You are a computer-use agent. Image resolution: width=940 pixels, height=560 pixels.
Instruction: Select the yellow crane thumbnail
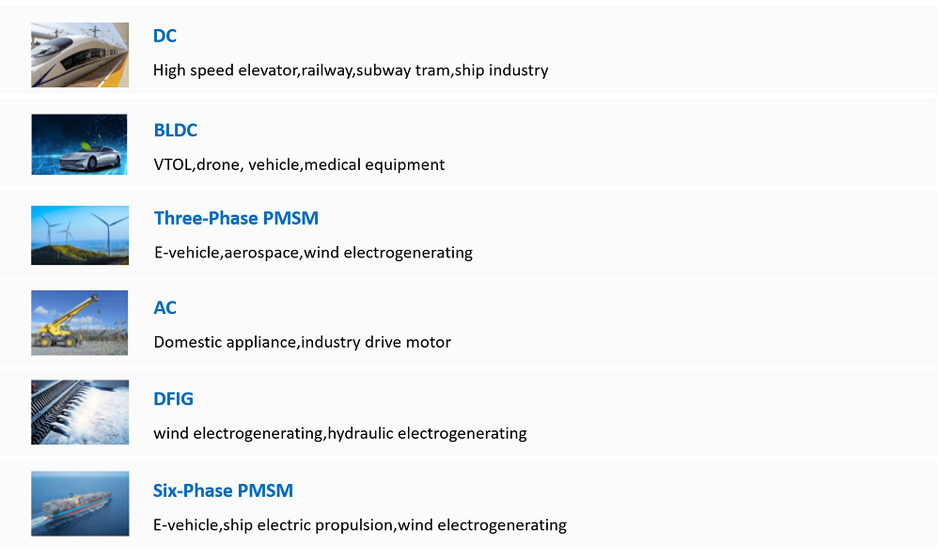[x=80, y=323]
